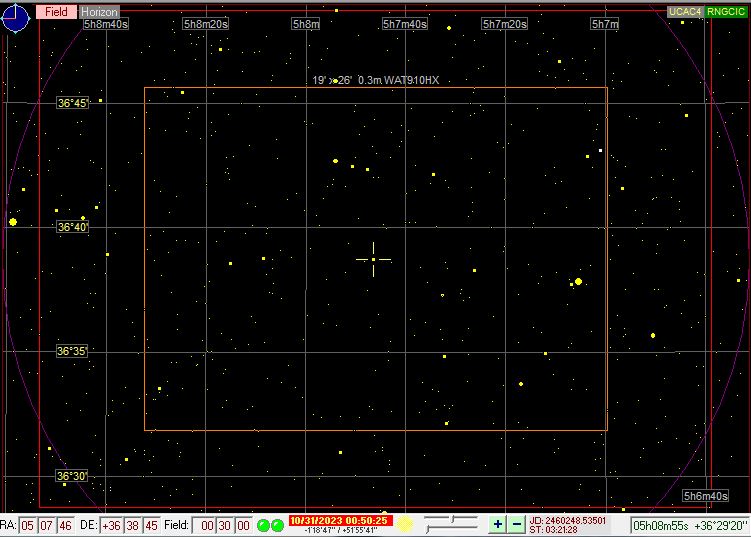Click the RA hours input field
The width and height of the screenshot is (751, 537).
pos(29,525)
